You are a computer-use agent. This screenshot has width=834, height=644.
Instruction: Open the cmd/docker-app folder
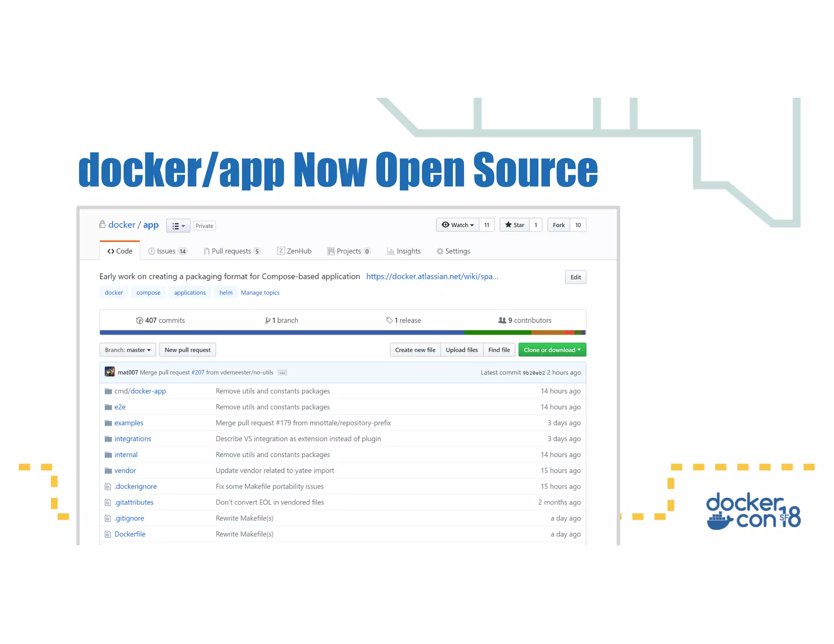point(140,391)
